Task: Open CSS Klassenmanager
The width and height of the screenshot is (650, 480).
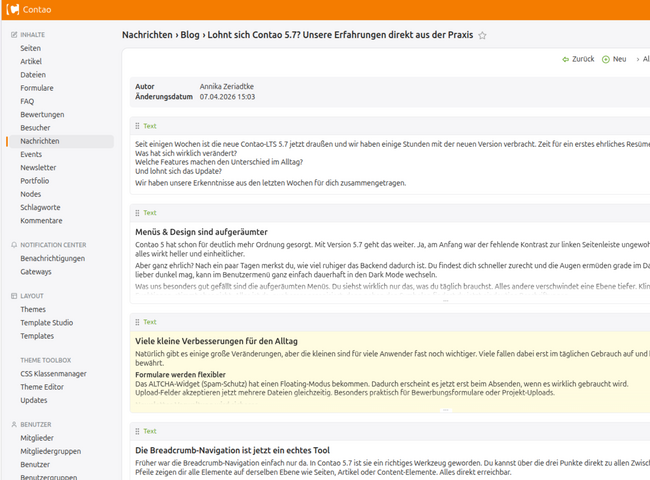Action: pyautogui.click(x=53, y=373)
